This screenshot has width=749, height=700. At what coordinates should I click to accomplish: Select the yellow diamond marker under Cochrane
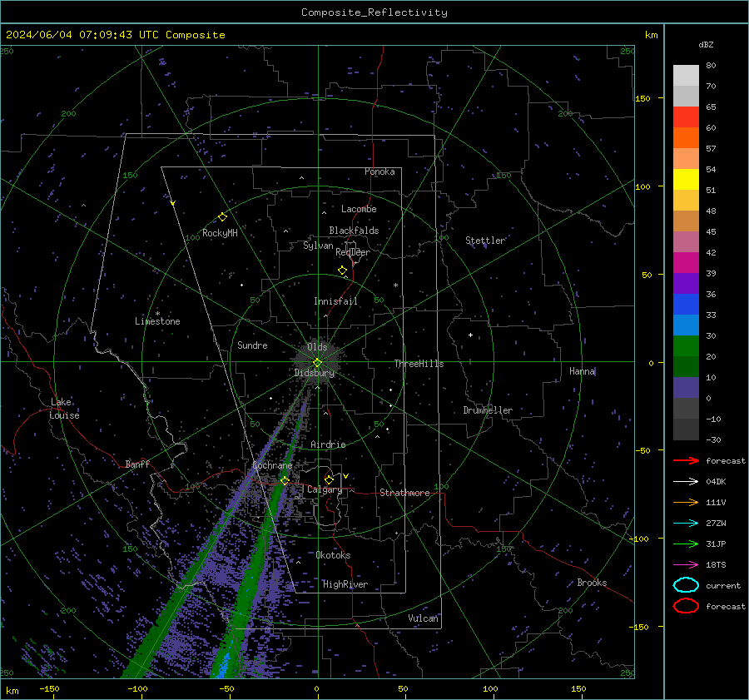[285, 480]
